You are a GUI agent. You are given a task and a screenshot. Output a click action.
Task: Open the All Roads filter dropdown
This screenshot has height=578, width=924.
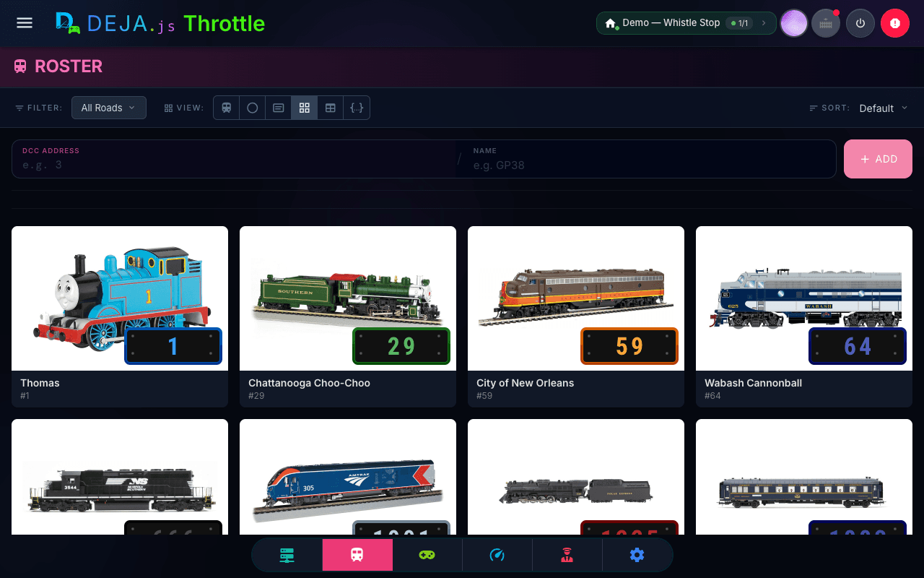(x=109, y=108)
